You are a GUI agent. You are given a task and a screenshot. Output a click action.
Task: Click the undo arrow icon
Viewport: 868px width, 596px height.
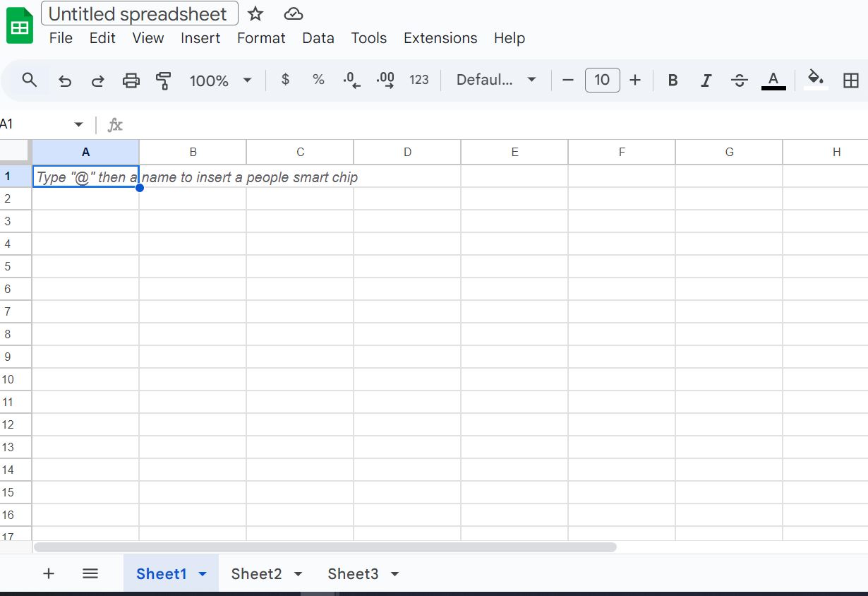pyautogui.click(x=65, y=81)
